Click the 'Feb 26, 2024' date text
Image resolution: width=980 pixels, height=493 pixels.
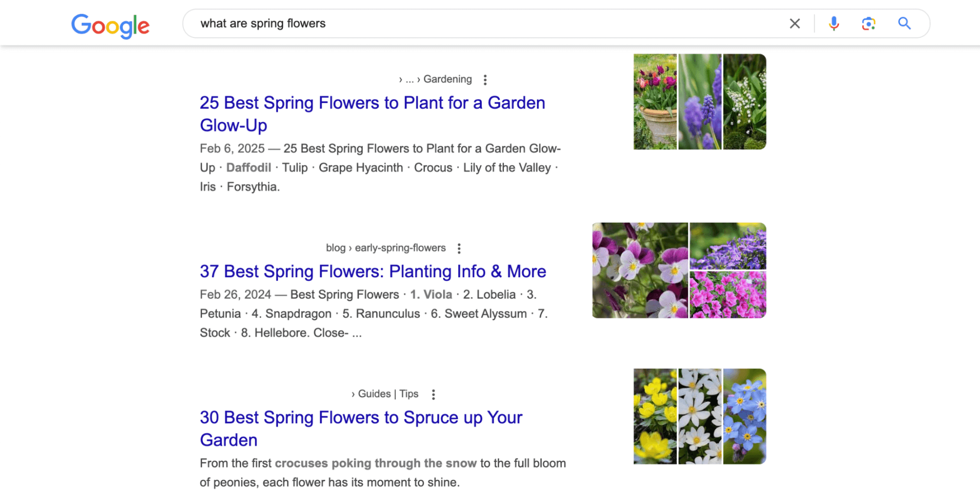pos(235,295)
